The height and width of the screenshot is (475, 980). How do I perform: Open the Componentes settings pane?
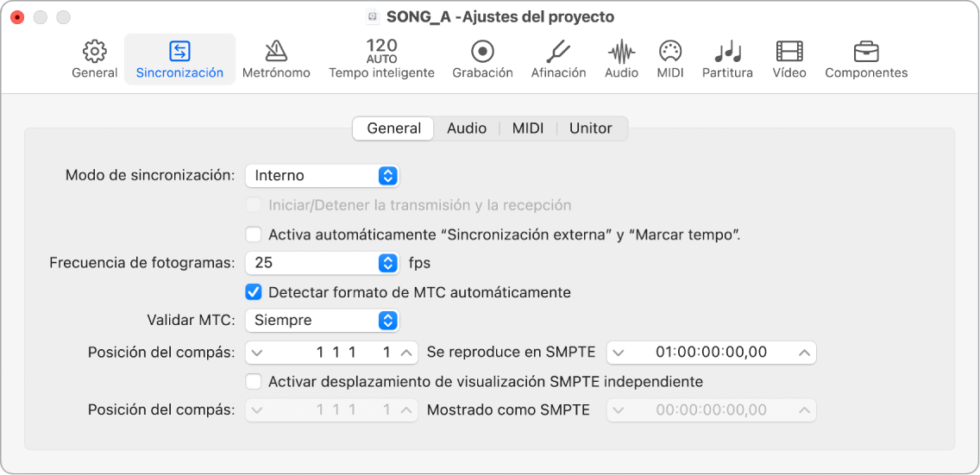pos(866,59)
